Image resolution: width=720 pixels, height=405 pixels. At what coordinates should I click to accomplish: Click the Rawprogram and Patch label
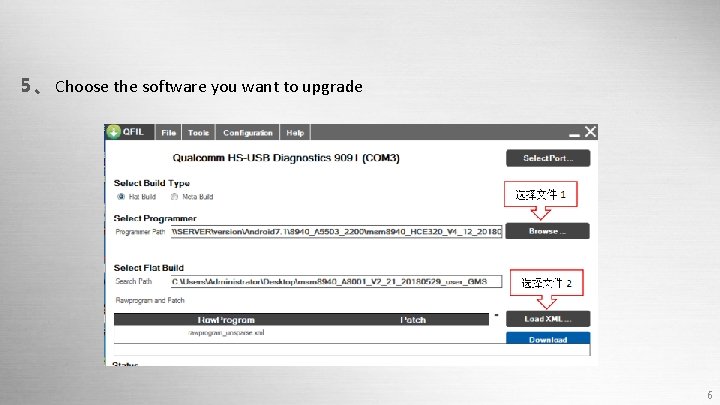(150, 300)
